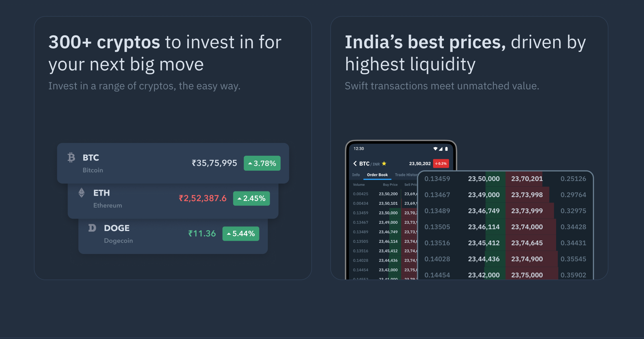The height and width of the screenshot is (339, 644).
Task: Click the Wi-Fi status icon
Action: click(435, 149)
